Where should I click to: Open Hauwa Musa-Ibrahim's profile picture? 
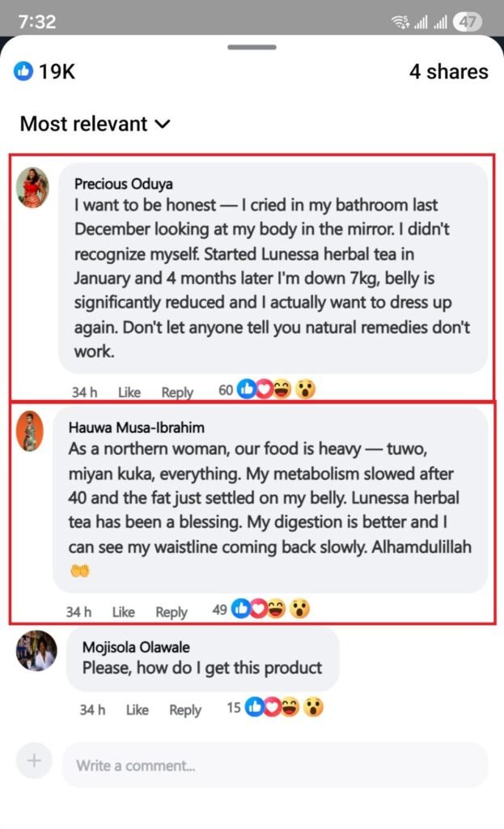[30, 431]
